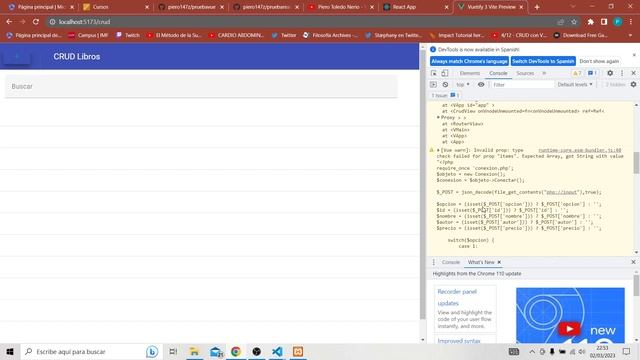Bookmark this page with the star icon

(x=574, y=22)
